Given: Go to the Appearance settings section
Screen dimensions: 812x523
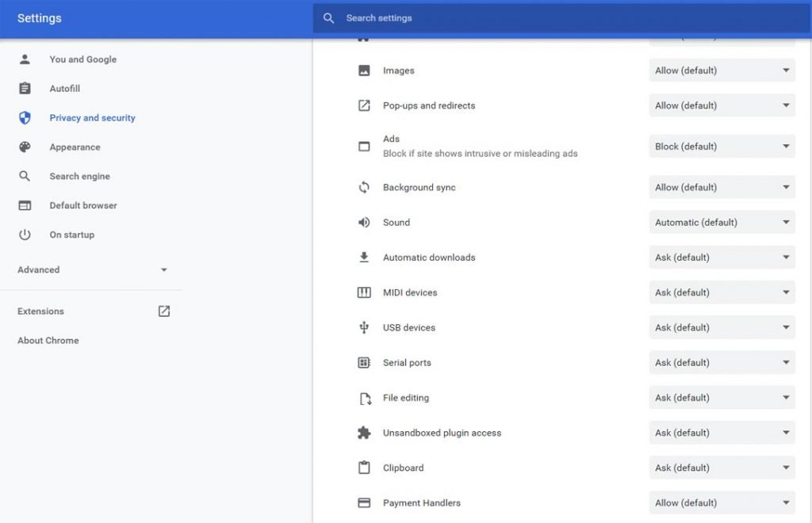Looking at the screenshot, I should click(x=75, y=147).
